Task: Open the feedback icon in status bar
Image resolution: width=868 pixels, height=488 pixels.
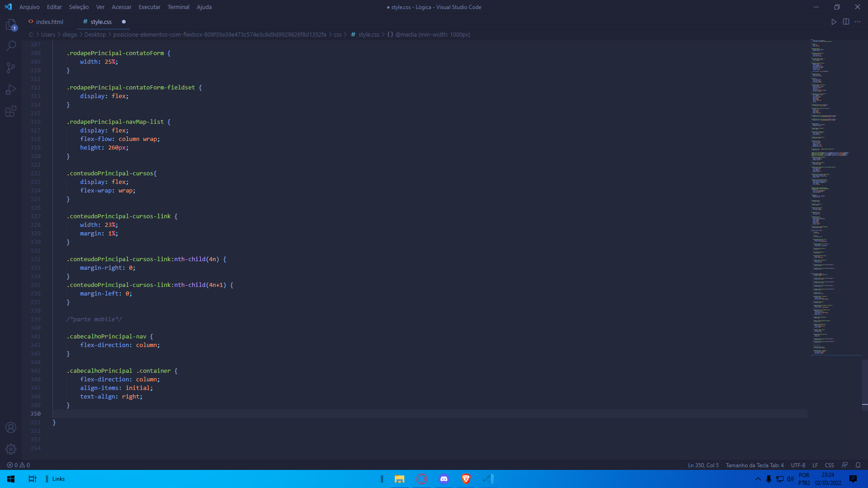Action: click(x=844, y=465)
